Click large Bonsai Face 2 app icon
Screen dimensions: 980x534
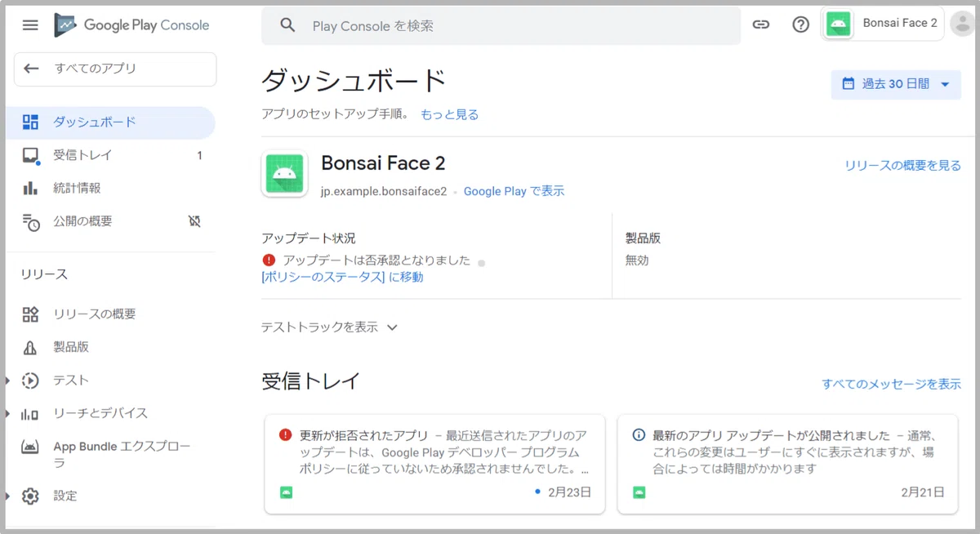tap(284, 174)
